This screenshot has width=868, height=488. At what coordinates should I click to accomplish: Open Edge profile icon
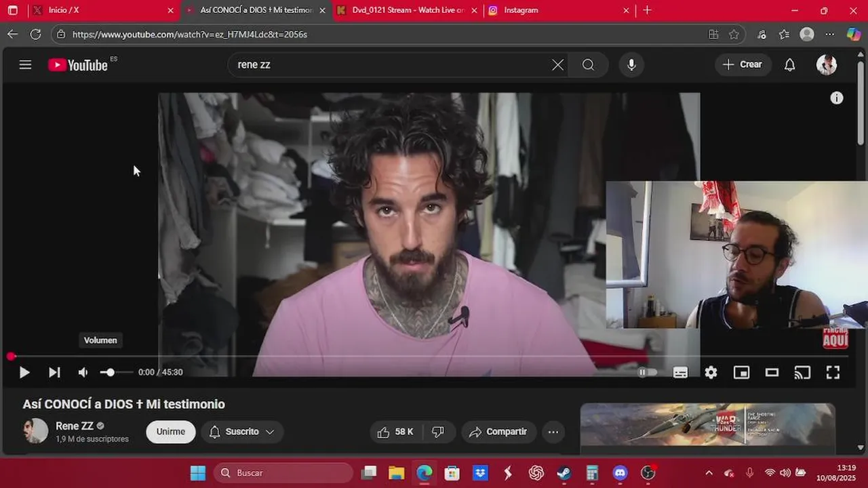[807, 34]
